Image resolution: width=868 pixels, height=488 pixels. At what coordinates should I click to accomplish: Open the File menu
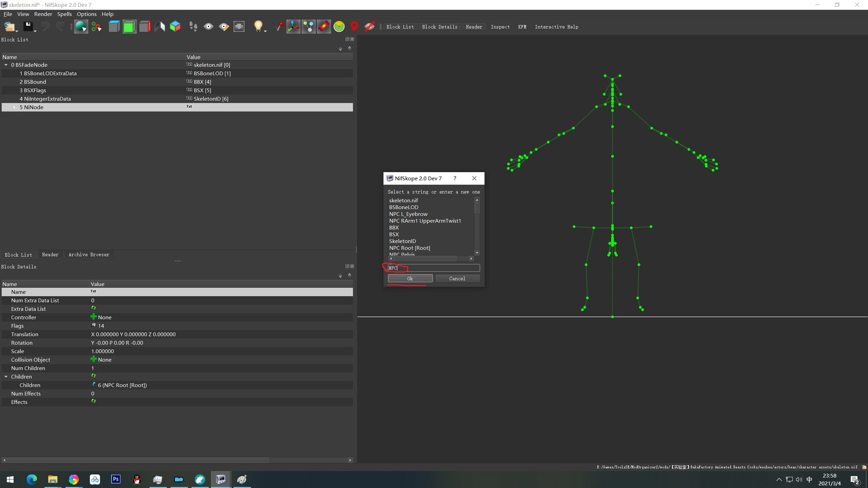[x=8, y=14]
